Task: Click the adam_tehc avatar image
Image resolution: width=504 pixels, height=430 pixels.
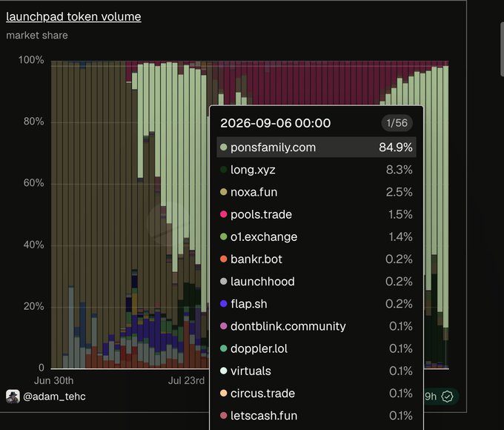Action: coord(13,397)
